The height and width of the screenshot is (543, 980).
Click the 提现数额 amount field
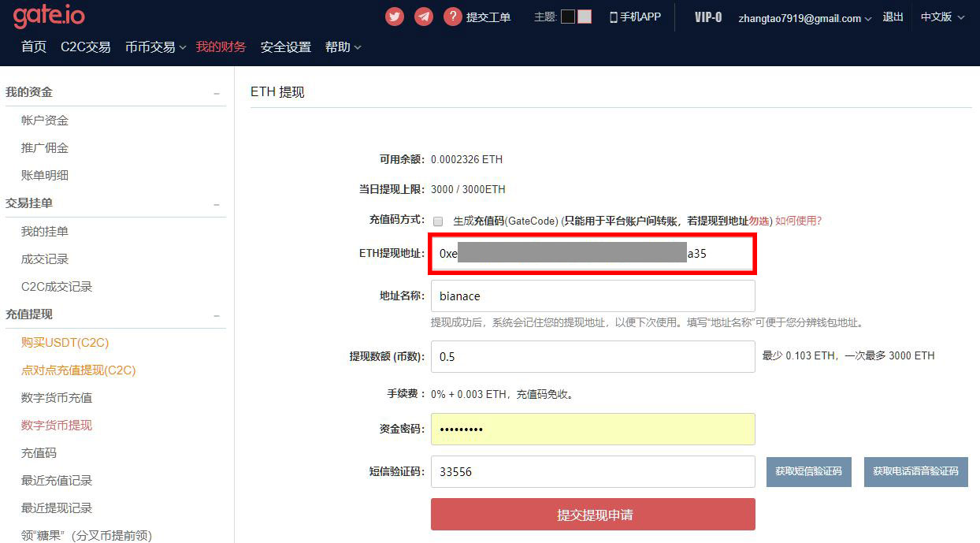[x=592, y=357]
